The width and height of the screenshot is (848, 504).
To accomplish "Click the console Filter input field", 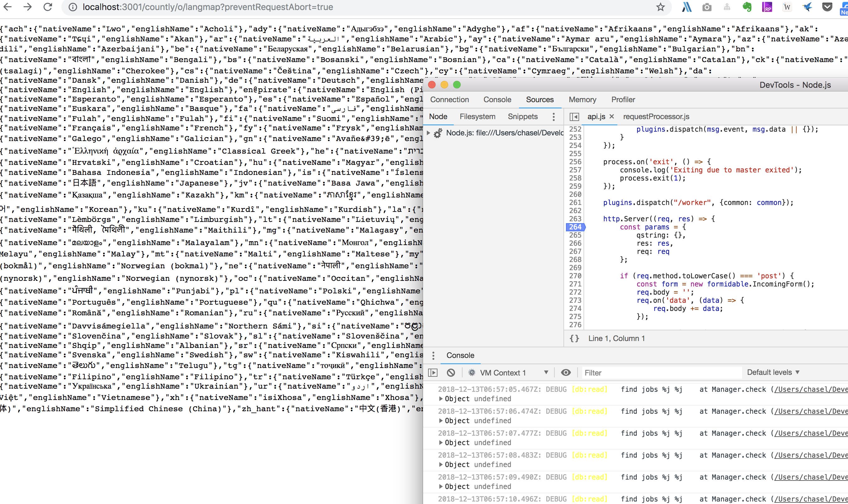I will (x=661, y=373).
